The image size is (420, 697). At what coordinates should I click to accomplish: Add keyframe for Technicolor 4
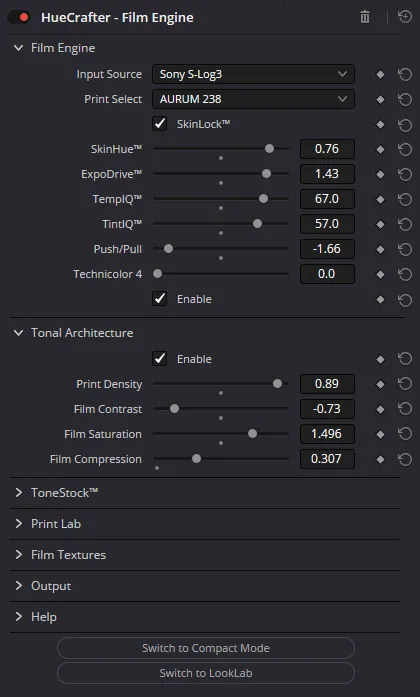tap(380, 274)
